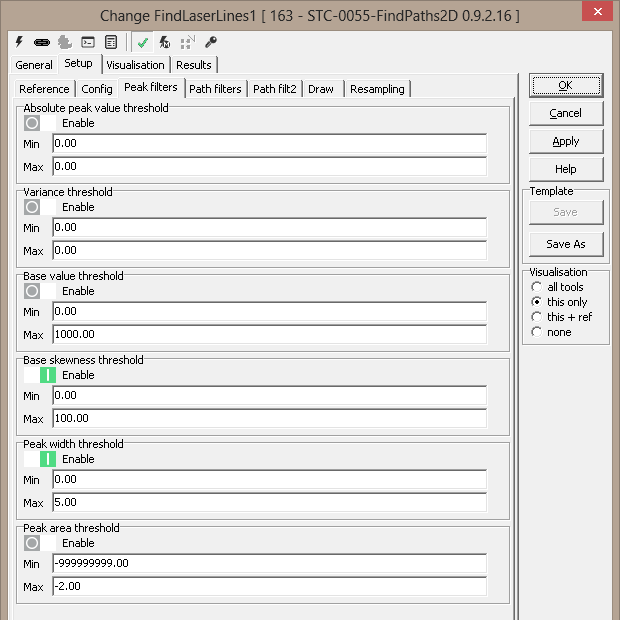Click the green checkmark toolbar icon
Viewport: 620px width, 620px height.
click(x=143, y=42)
